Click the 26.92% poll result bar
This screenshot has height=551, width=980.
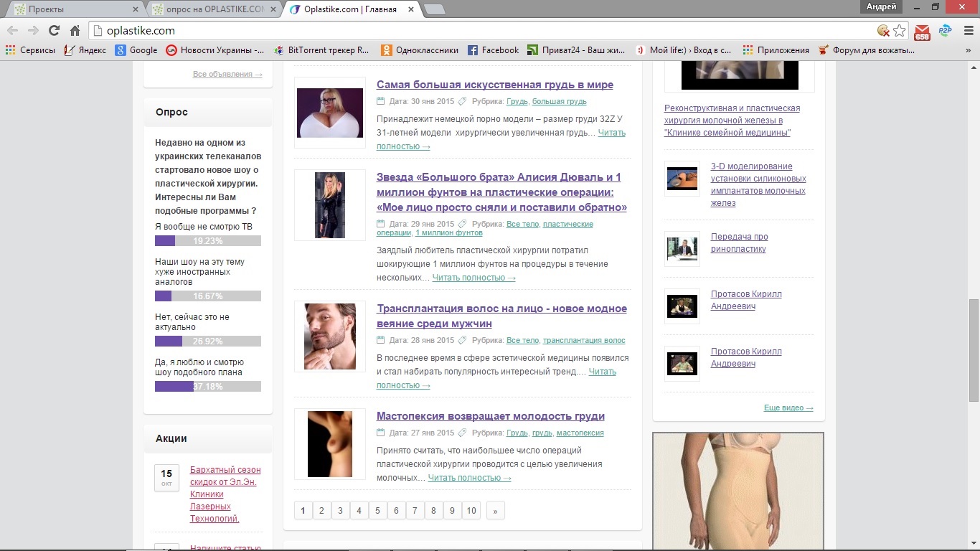(x=208, y=342)
